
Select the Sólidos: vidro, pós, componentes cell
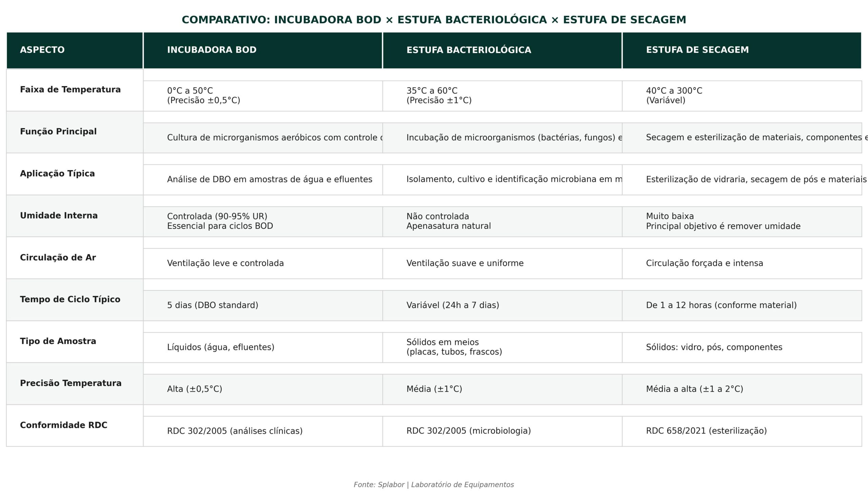coord(742,348)
